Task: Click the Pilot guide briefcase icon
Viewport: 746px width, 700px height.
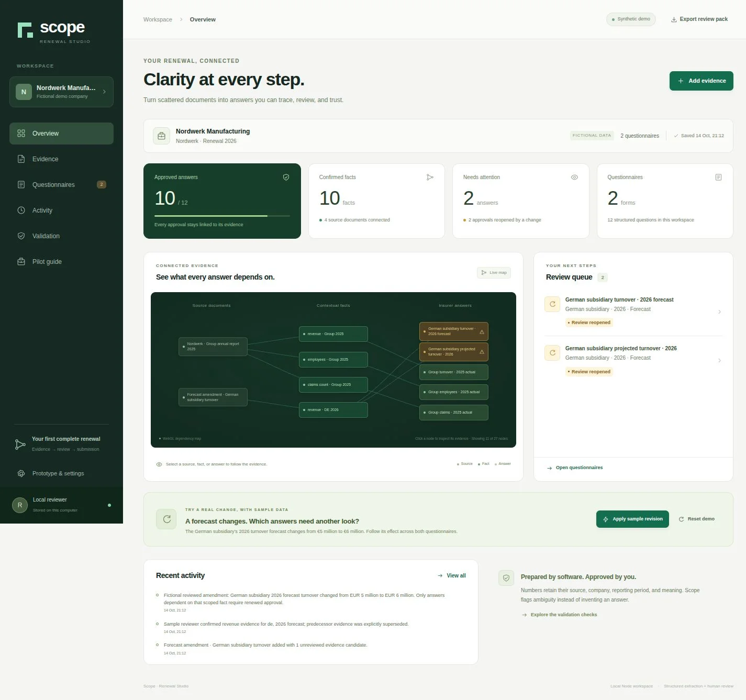Action: tap(21, 262)
